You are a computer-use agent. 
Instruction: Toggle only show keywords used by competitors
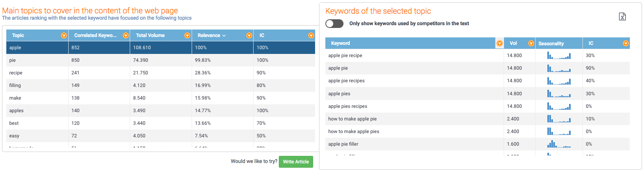pyautogui.click(x=334, y=24)
